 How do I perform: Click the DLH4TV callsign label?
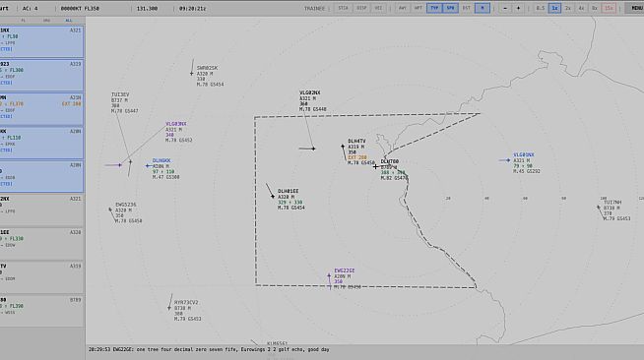356,141
